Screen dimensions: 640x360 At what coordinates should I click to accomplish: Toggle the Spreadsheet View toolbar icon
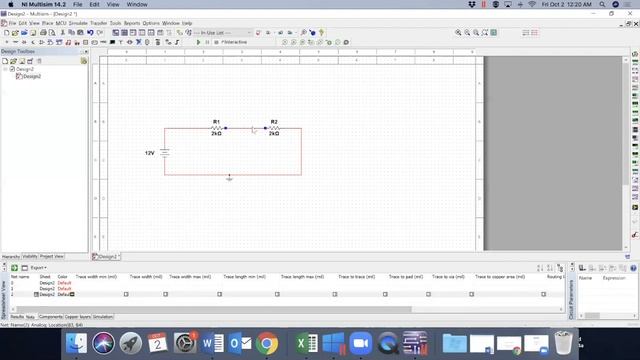(x=124, y=33)
